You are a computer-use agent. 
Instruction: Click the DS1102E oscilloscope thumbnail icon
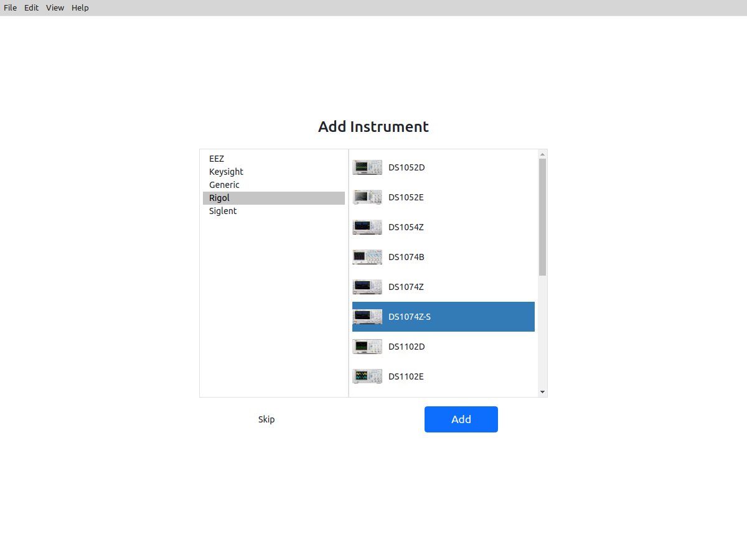tap(367, 376)
